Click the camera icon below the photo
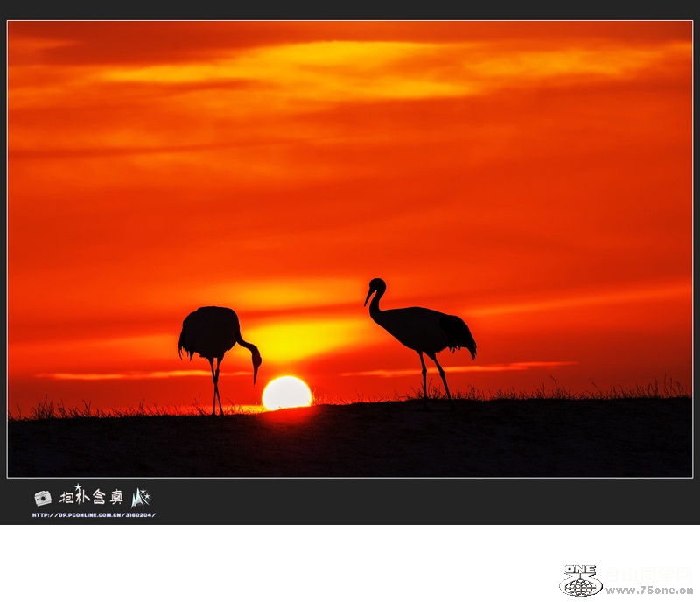Viewport: 700px width, 602px height. (x=43, y=498)
